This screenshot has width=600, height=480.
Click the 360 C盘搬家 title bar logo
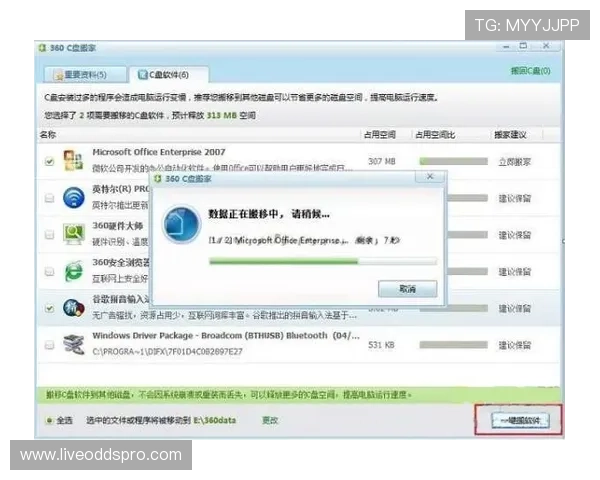point(42,48)
